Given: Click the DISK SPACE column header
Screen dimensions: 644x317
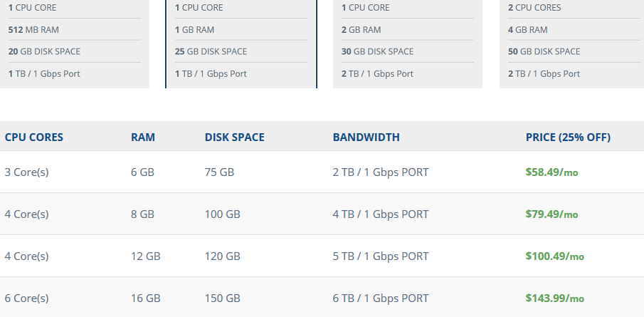Looking at the screenshot, I should point(235,137).
